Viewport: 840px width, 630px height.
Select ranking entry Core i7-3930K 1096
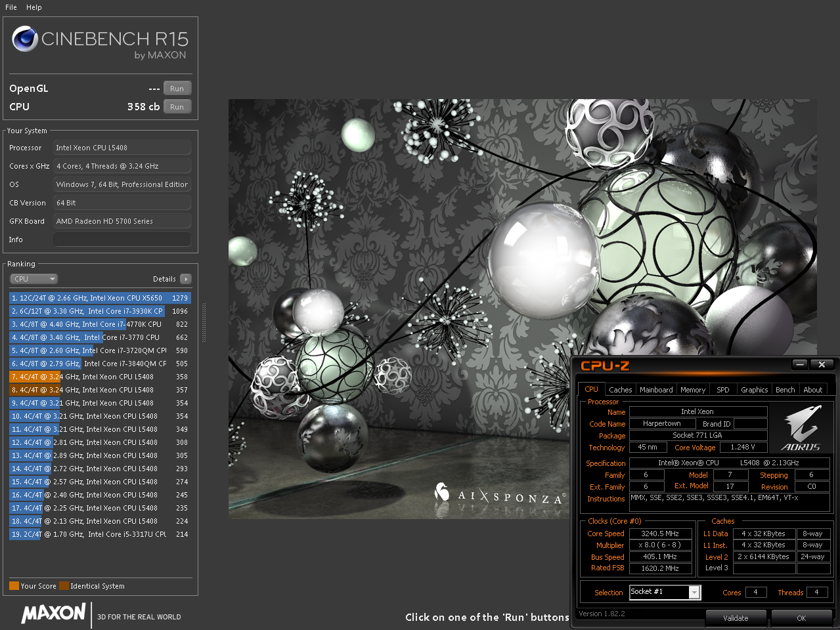100,311
